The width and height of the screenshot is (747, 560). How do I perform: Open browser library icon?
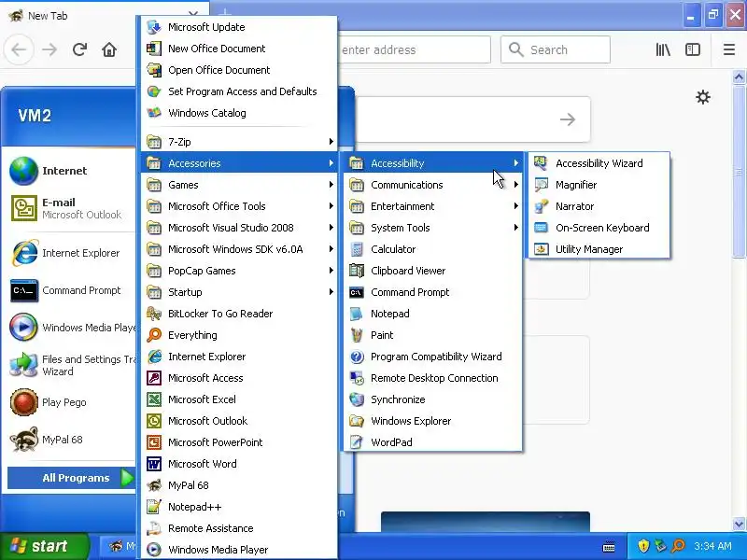coord(663,49)
